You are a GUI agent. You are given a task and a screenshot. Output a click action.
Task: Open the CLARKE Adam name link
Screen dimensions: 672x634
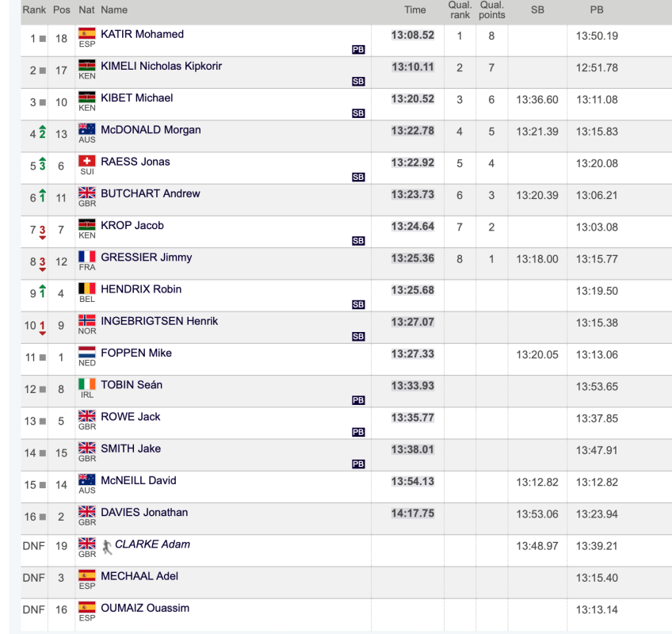[x=153, y=544]
